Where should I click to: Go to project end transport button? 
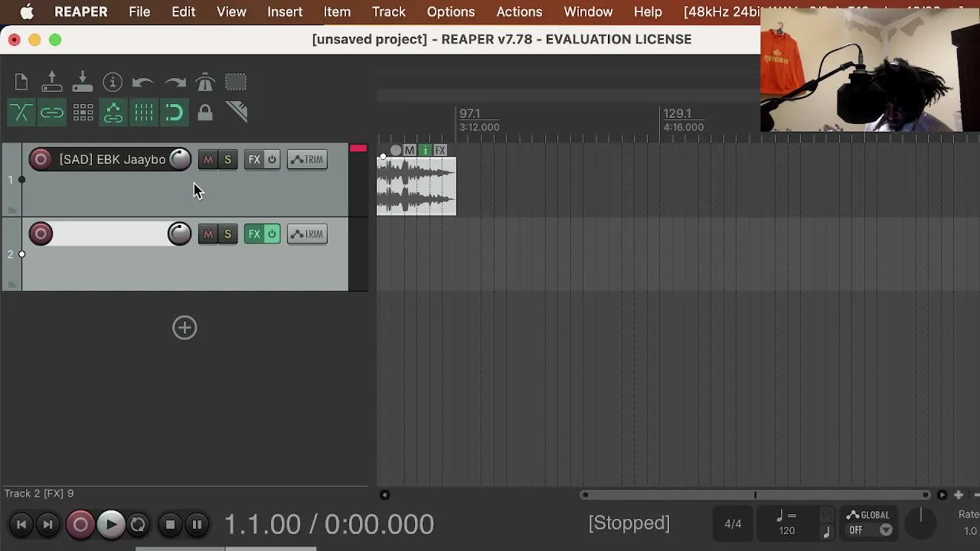(x=47, y=524)
